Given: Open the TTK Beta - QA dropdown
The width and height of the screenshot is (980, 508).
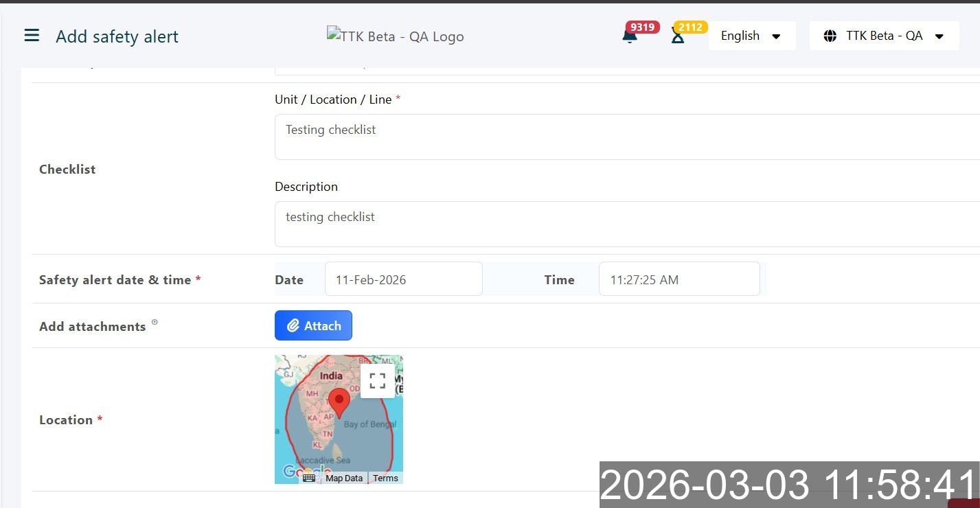Looking at the screenshot, I should pyautogui.click(x=883, y=36).
